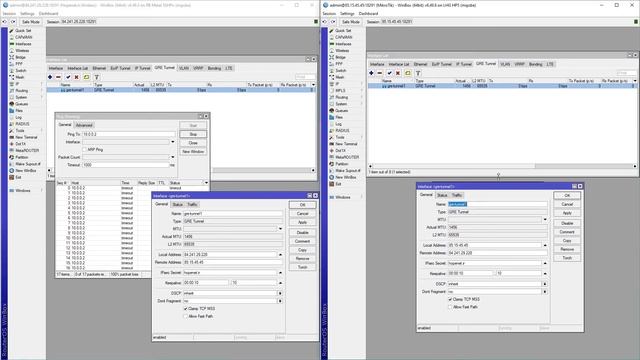
Task: Click Disable in right tunnel dialog
Action: (x=567, y=223)
